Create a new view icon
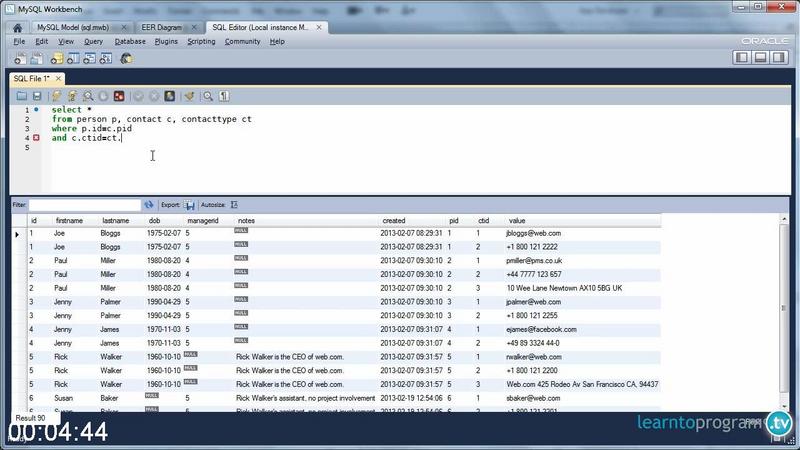The image size is (800, 450). point(89,59)
